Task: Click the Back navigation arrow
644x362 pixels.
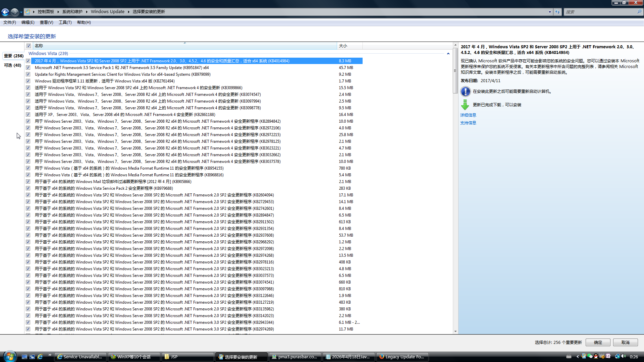Action: (x=5, y=12)
